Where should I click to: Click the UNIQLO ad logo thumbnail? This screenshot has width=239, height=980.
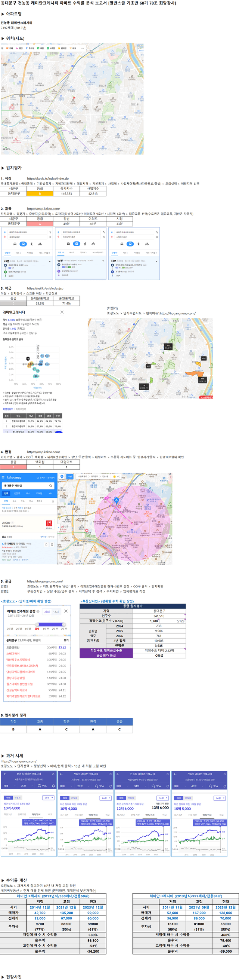49,525
